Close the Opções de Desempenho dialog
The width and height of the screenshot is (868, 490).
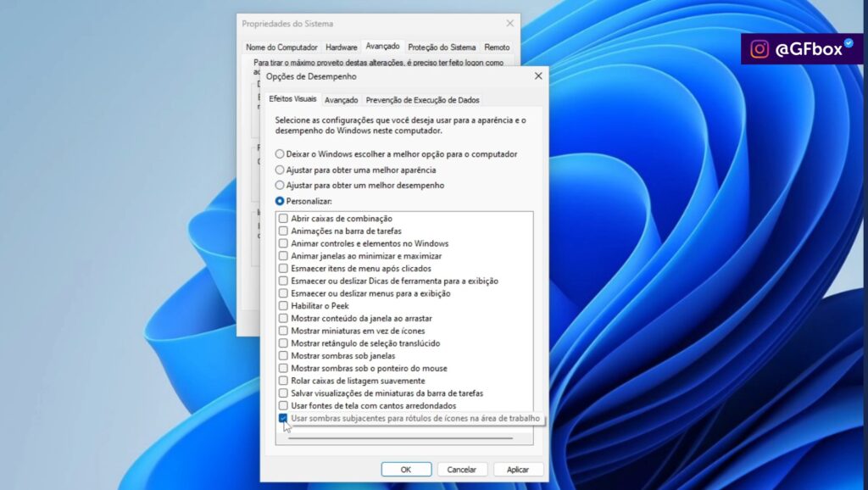click(538, 75)
